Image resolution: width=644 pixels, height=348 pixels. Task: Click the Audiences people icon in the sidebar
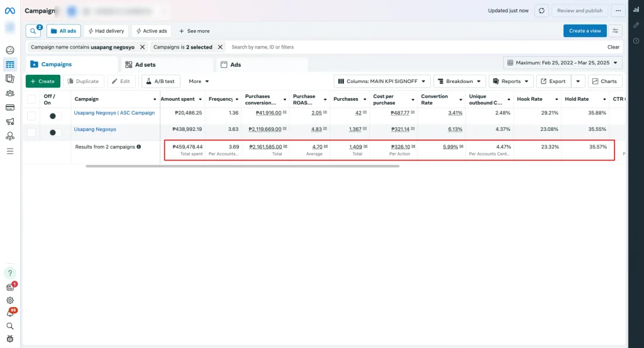10,93
